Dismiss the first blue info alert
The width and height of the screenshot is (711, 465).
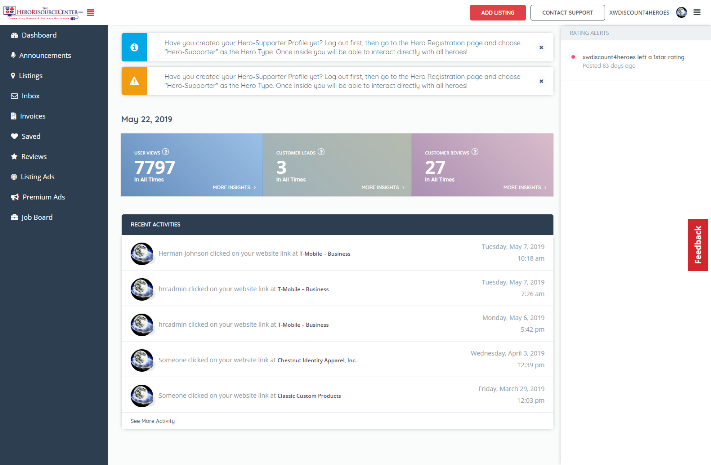coord(541,47)
